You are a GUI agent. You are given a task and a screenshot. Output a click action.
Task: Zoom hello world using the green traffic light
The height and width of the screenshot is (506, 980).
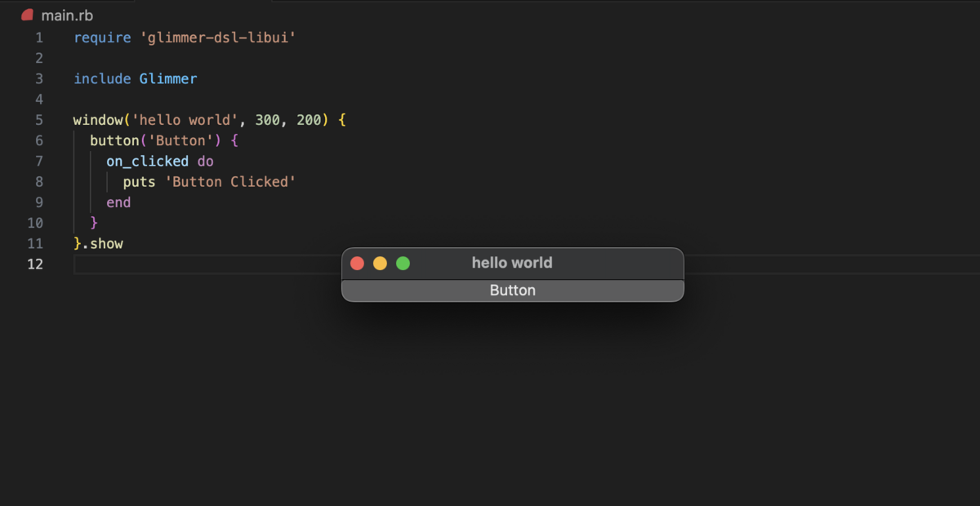[403, 263]
